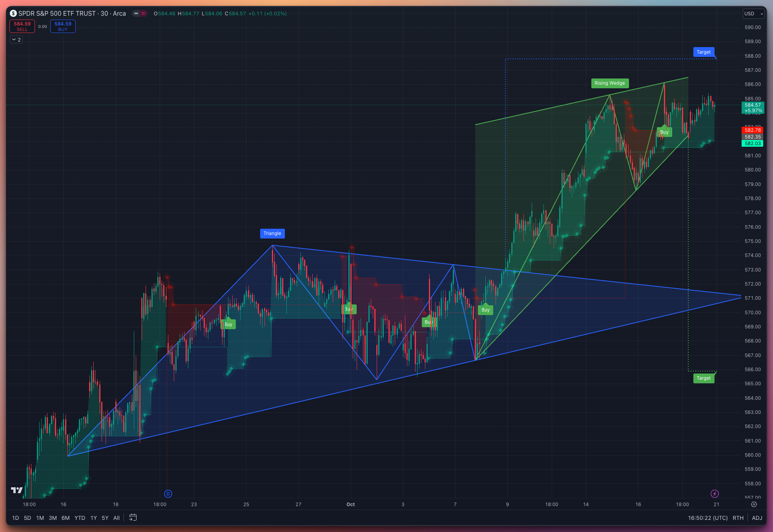The width and height of the screenshot is (773, 532).
Task: Click the purple lightning event icon
Action: [x=715, y=494]
